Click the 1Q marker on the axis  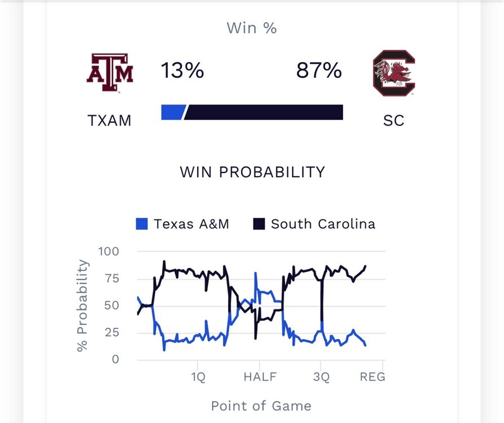click(x=198, y=377)
